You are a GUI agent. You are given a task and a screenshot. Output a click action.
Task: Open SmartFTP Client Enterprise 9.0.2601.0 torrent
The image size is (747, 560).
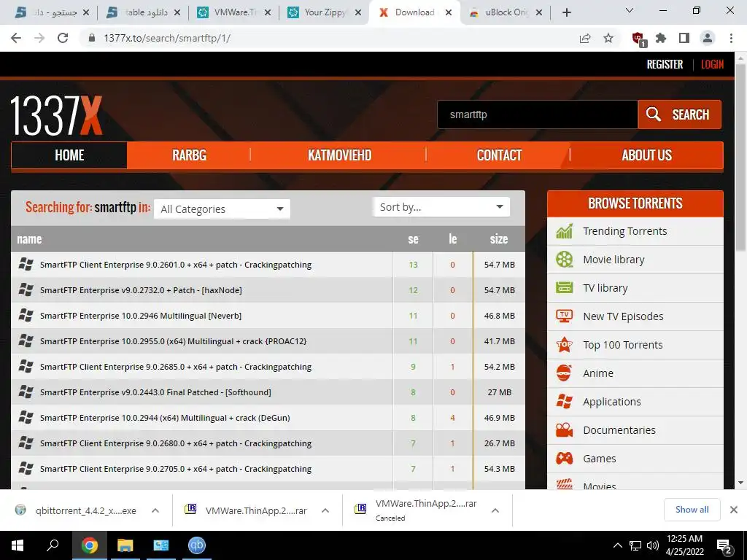[176, 265]
